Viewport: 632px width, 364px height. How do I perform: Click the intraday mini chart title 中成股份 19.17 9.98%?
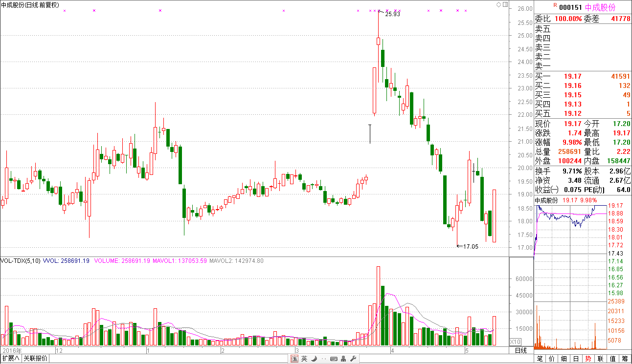[x=566, y=200]
